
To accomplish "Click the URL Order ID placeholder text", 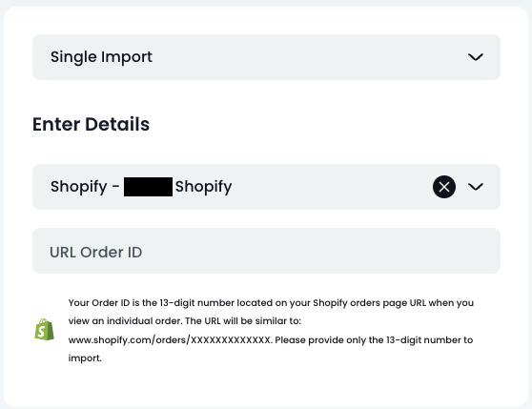I will (x=96, y=252).
